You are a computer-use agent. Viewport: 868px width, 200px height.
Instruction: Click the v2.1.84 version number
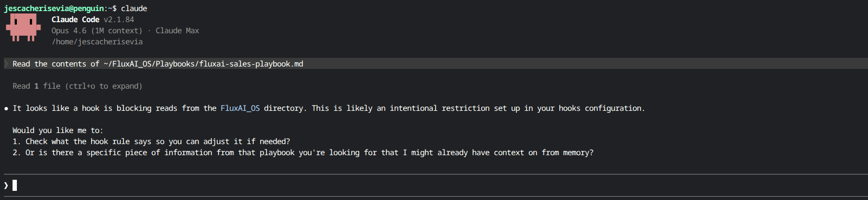click(x=119, y=20)
